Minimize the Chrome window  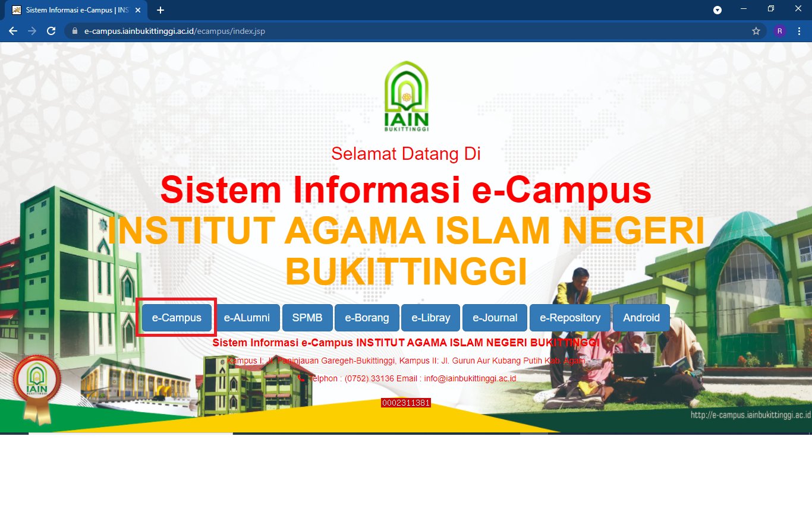click(x=744, y=9)
